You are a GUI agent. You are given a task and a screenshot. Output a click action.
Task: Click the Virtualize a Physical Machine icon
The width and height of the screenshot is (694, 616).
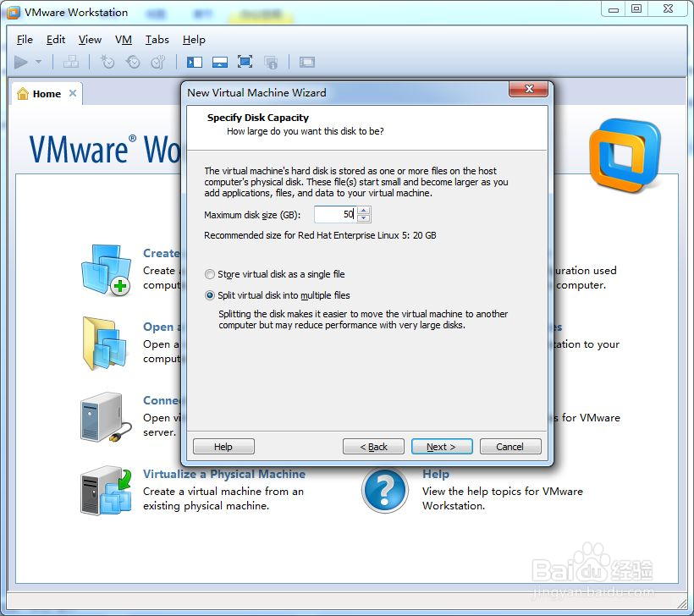coord(106,490)
